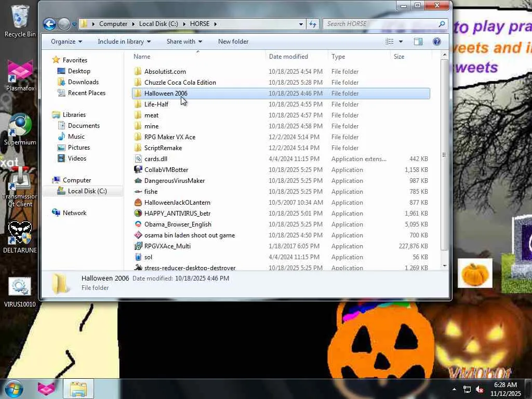Sort by the Size column header

411,56
